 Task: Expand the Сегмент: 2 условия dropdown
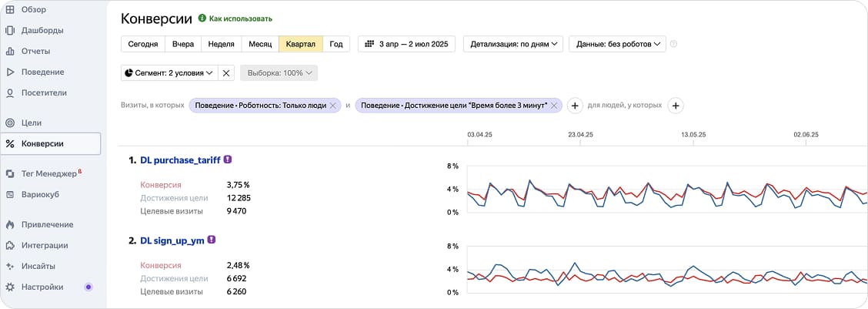pyautogui.click(x=169, y=72)
